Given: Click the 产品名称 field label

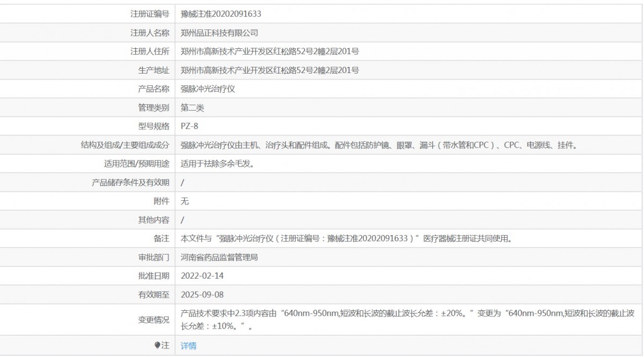Looking at the screenshot, I should 153,89.
